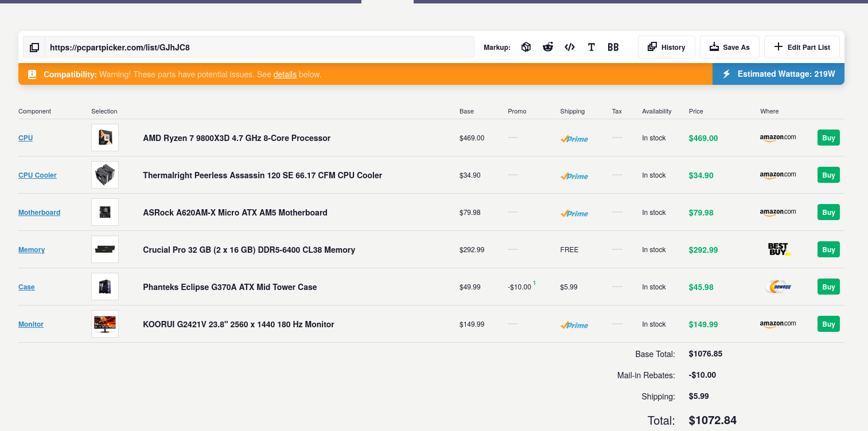Viewport: 868px width, 431px height.
Task: Click the green $469.00 price
Action: (703, 138)
